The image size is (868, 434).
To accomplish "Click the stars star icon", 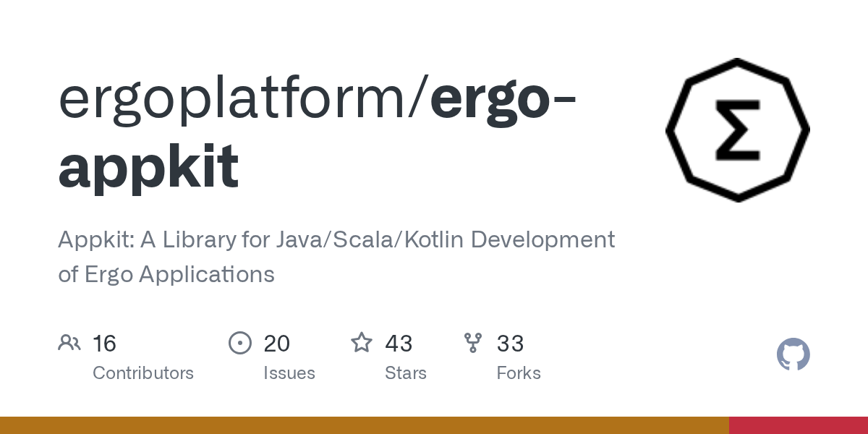I will (x=362, y=343).
